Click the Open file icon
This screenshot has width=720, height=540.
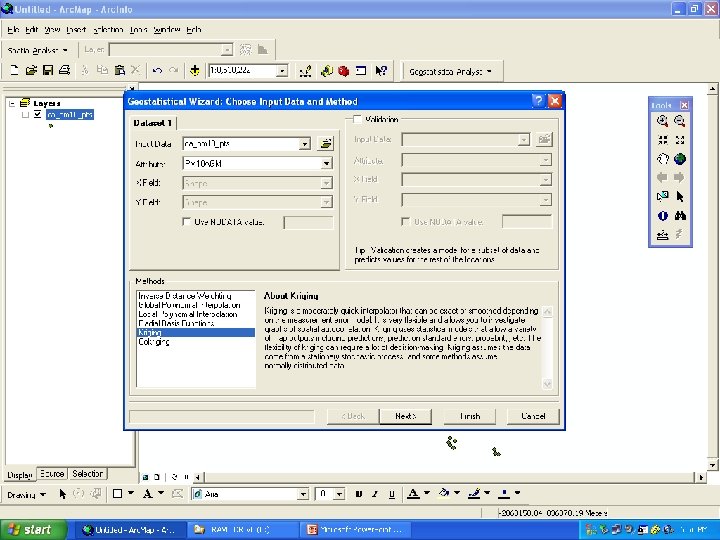(x=31, y=70)
